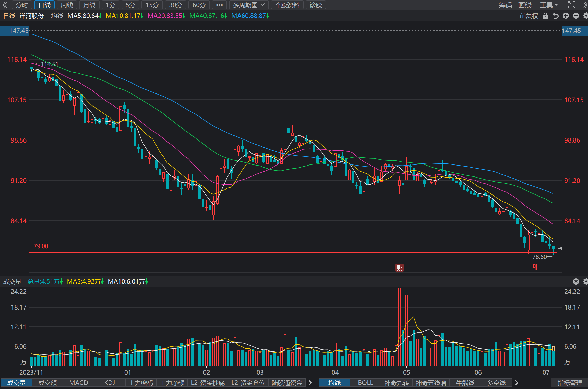Open 指标管理 indicator management
The width and height of the screenshot is (588, 389).
(570, 383)
